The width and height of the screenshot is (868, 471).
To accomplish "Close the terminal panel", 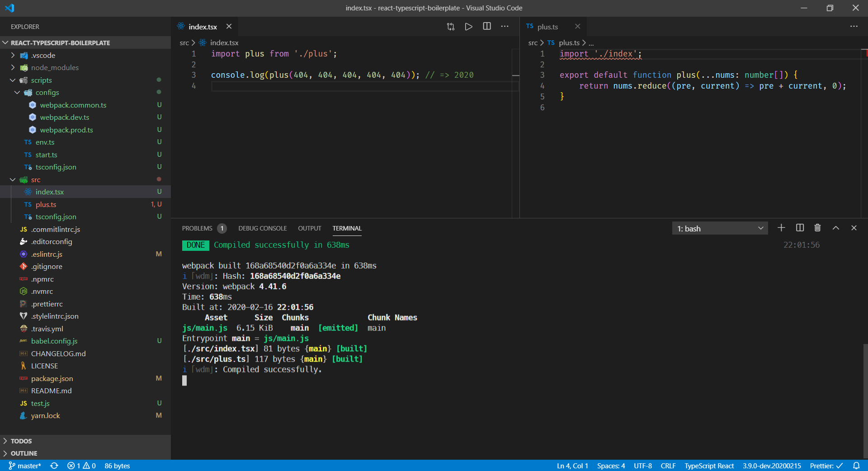I will (x=854, y=228).
